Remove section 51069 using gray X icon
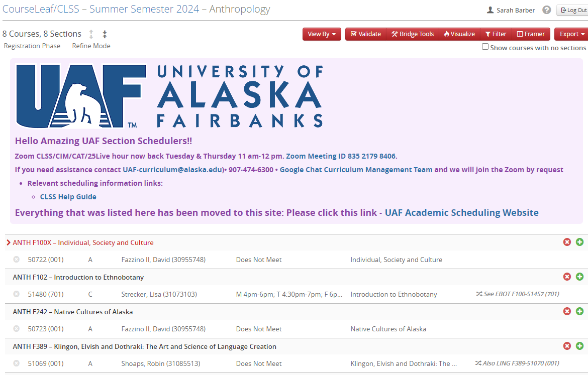This screenshot has width=588, height=375. pos(16,363)
